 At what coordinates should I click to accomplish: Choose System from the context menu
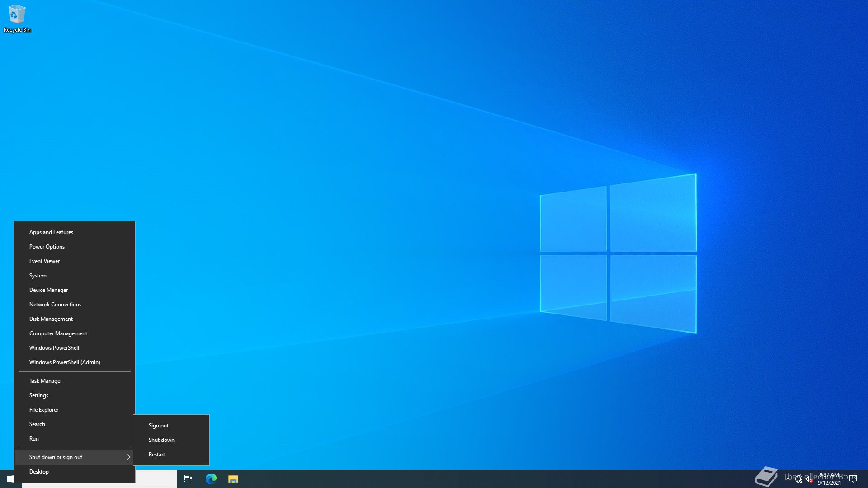[75, 276]
